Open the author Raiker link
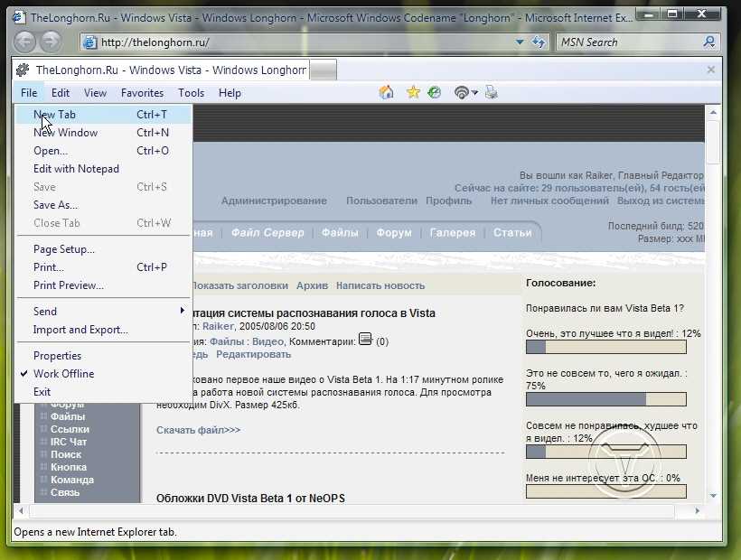The image size is (741, 560). point(218,326)
